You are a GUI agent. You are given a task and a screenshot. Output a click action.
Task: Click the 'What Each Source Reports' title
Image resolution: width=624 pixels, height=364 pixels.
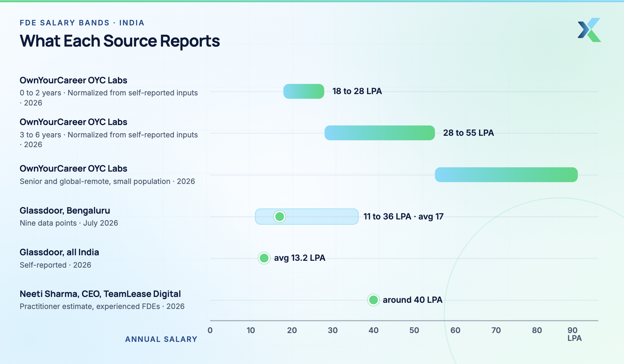[120, 41]
